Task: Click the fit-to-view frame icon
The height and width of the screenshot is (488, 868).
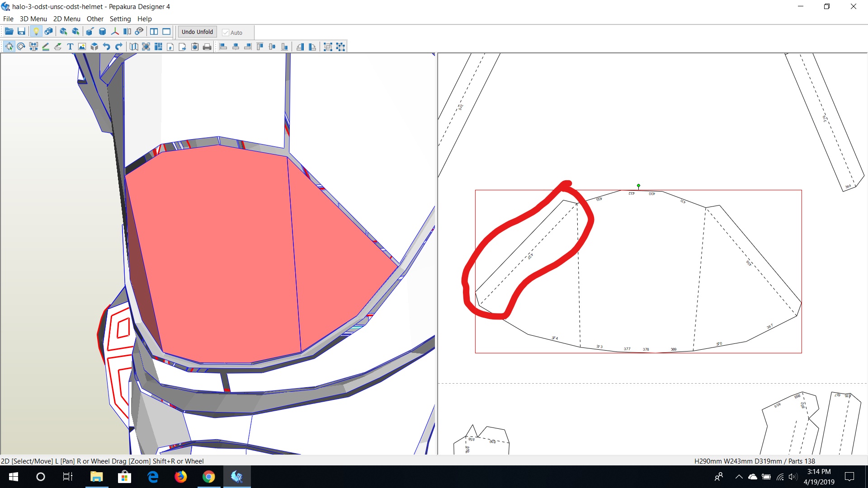Action: pos(146,47)
